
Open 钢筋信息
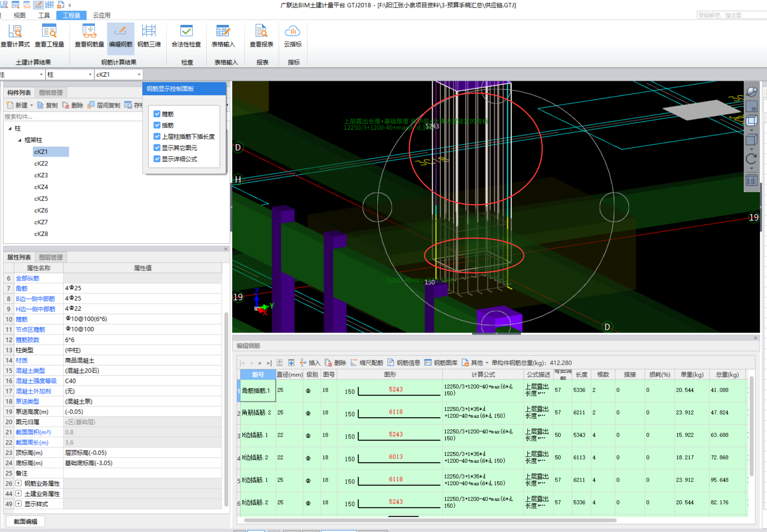(404, 363)
